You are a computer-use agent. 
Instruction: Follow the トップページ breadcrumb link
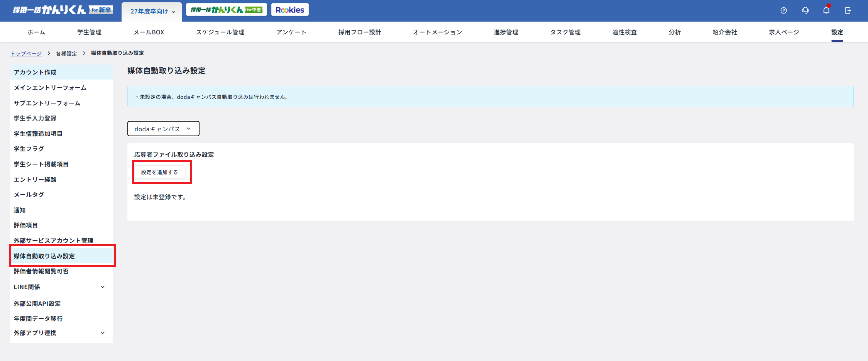click(26, 53)
